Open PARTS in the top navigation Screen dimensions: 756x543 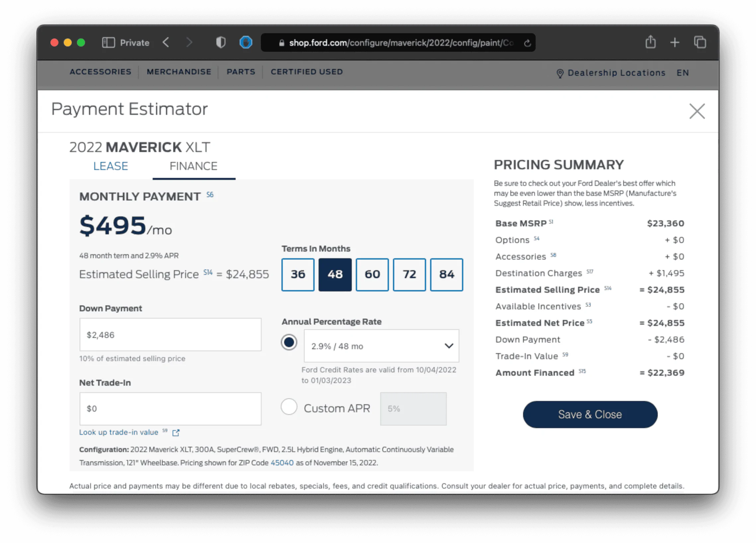coord(241,72)
